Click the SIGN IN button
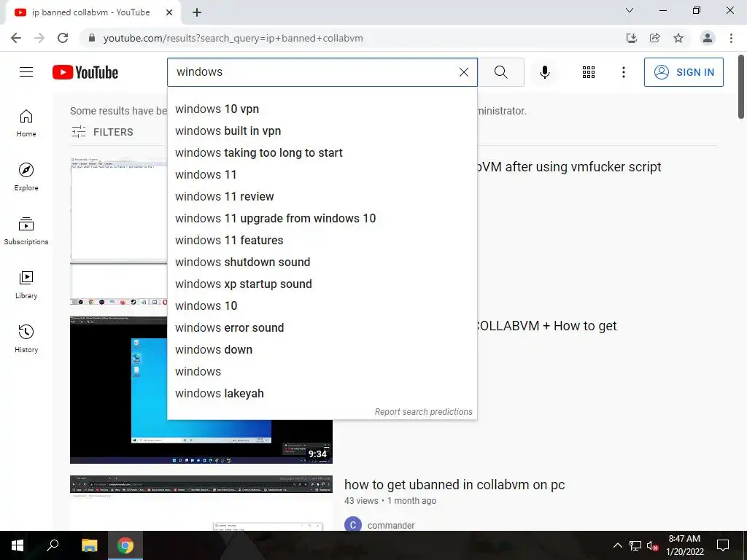Image resolution: width=747 pixels, height=560 pixels. [684, 72]
